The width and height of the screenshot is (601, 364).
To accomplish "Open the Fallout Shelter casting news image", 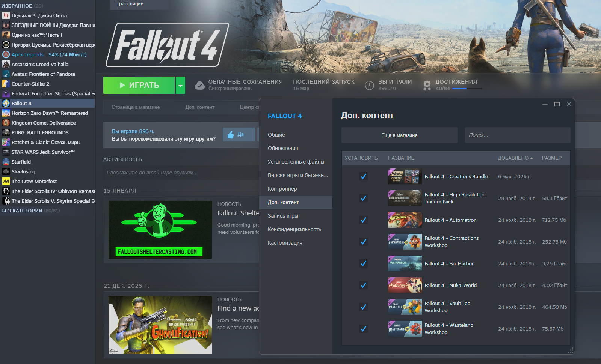I will click(160, 230).
